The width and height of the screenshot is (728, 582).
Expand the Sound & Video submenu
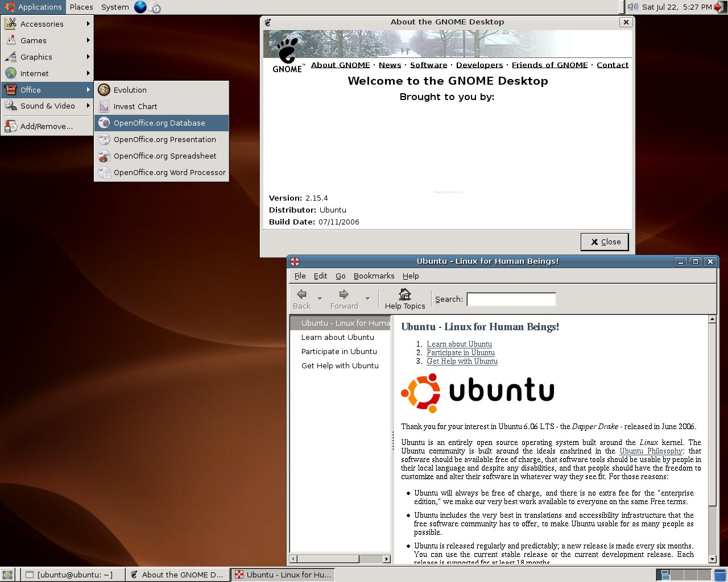pyautogui.click(x=47, y=106)
